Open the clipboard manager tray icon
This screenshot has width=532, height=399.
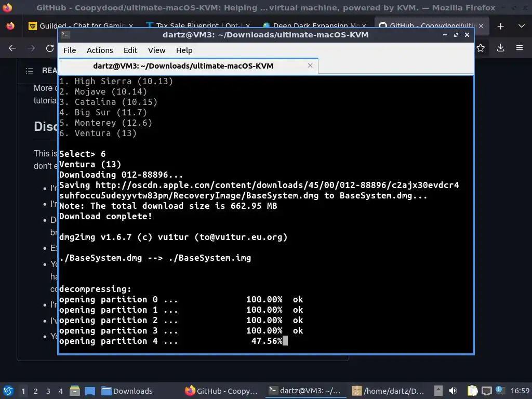pyautogui.click(x=472, y=391)
